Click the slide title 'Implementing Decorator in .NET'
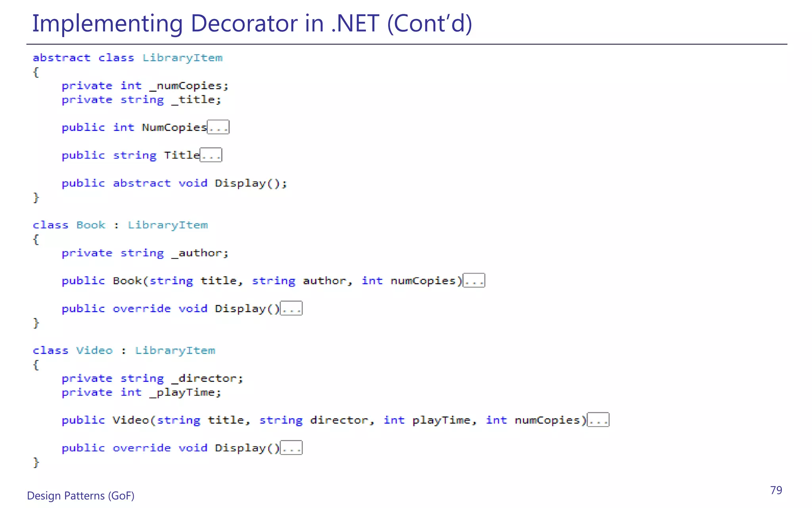Screen dimensions: 812x508 click(252, 23)
